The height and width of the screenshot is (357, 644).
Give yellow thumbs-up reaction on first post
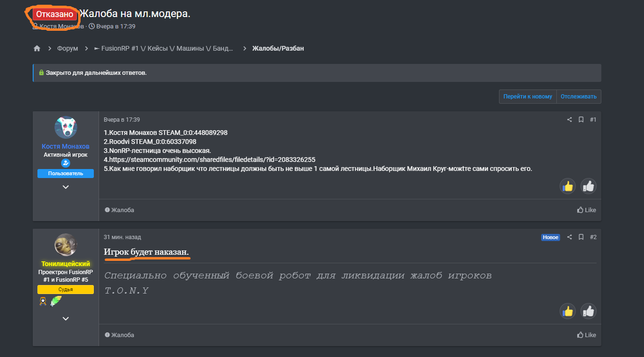[567, 187]
